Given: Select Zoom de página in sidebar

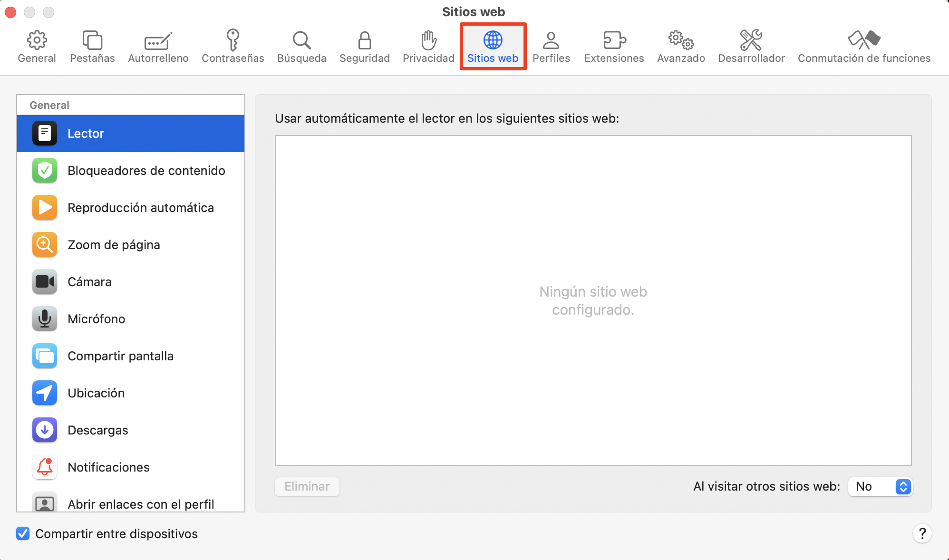Looking at the screenshot, I should tap(114, 244).
